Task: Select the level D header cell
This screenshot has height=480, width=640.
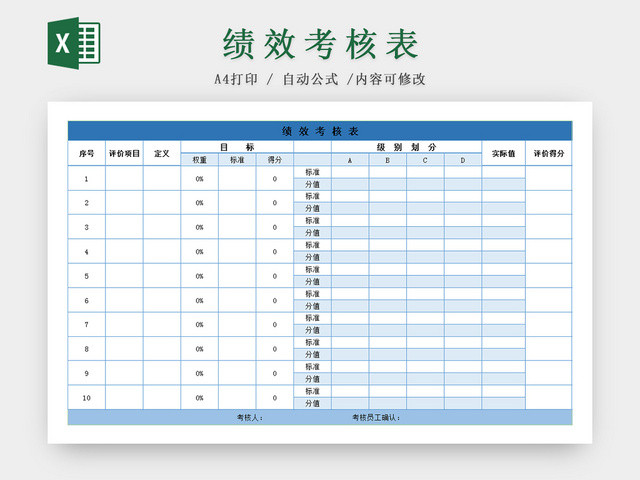Action: 463,160
